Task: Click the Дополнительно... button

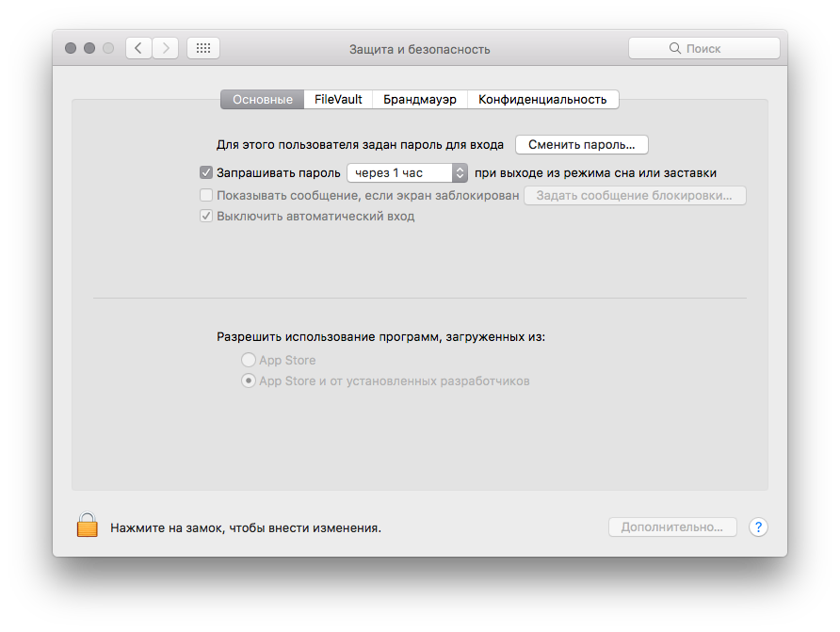Action: [x=672, y=527]
